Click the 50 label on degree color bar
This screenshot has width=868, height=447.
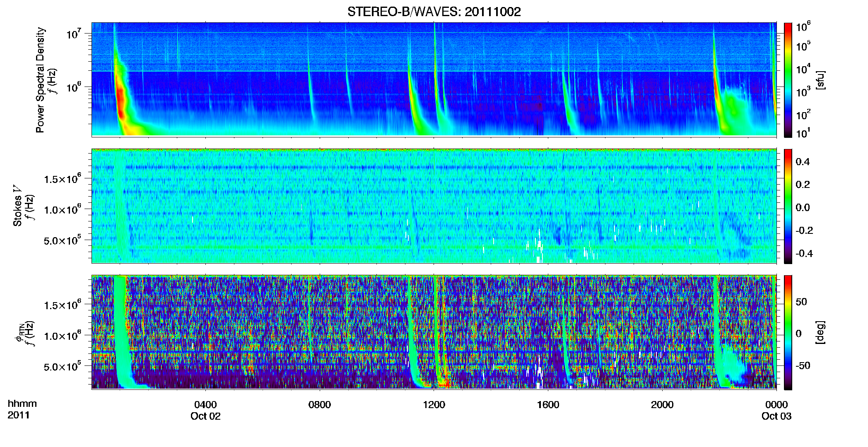pos(801,302)
